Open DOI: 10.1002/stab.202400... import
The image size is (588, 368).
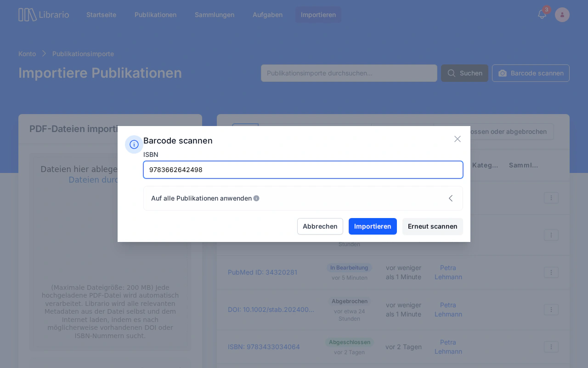coord(271,310)
